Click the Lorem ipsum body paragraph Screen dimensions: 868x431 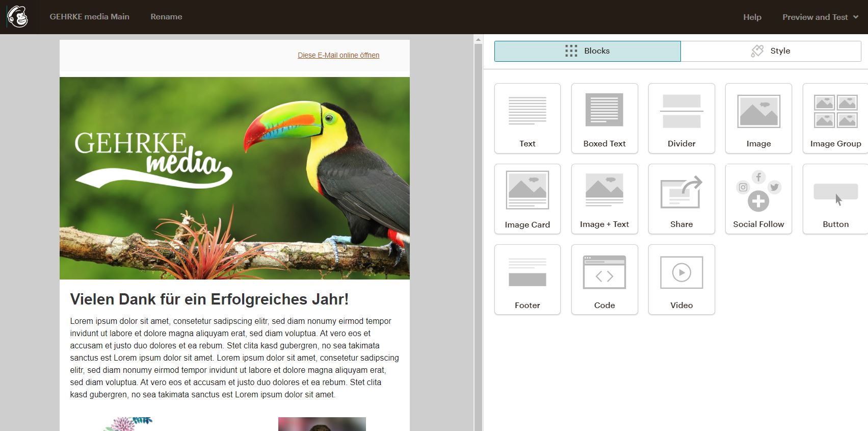click(x=234, y=358)
